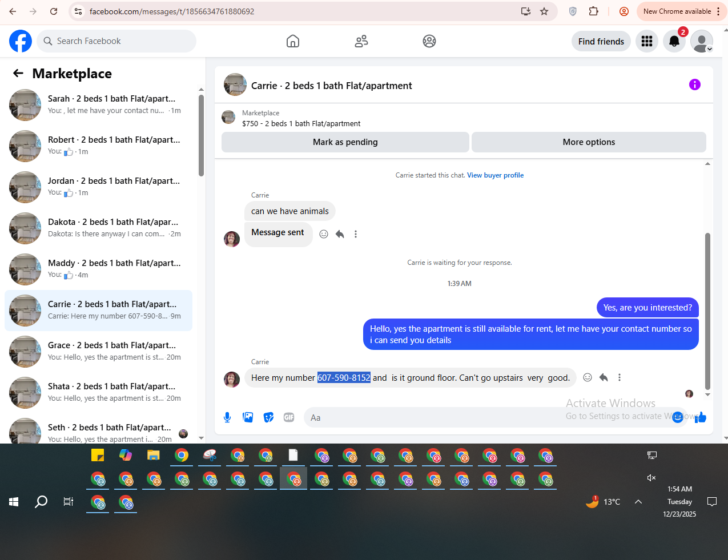Click the voice clip microphone icon
The height and width of the screenshot is (560, 728).
[227, 417]
